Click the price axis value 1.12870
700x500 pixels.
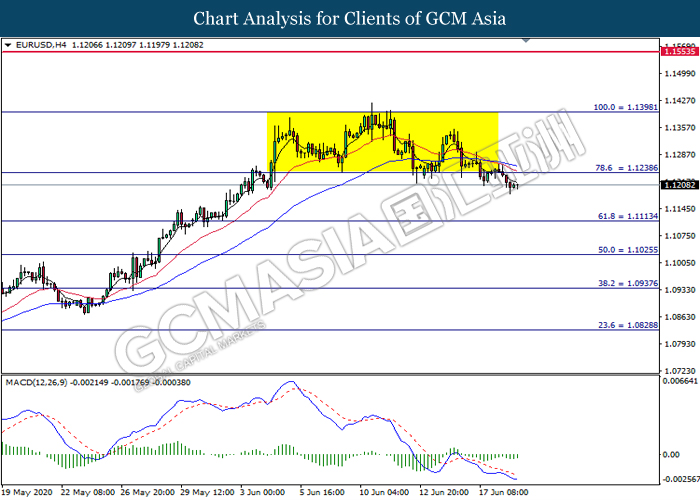pos(680,154)
